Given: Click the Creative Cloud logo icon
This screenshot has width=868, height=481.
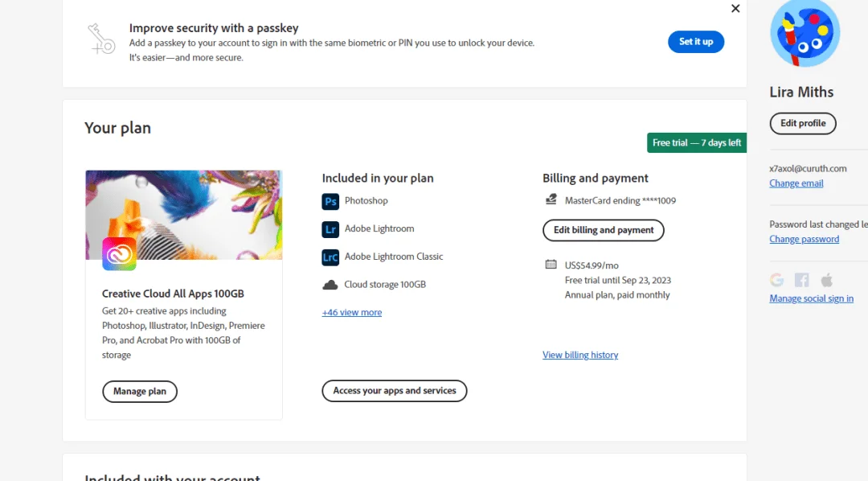Looking at the screenshot, I should (119, 254).
